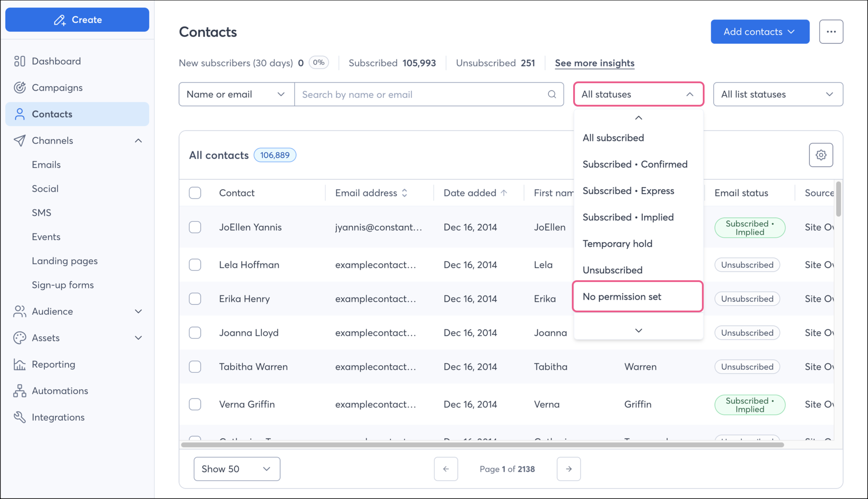Check the select-all contacts checkbox
Image resolution: width=868 pixels, height=499 pixels.
click(x=195, y=193)
